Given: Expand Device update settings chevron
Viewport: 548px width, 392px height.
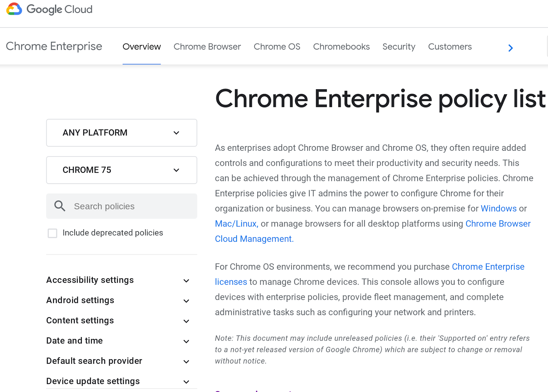Looking at the screenshot, I should [x=186, y=382].
